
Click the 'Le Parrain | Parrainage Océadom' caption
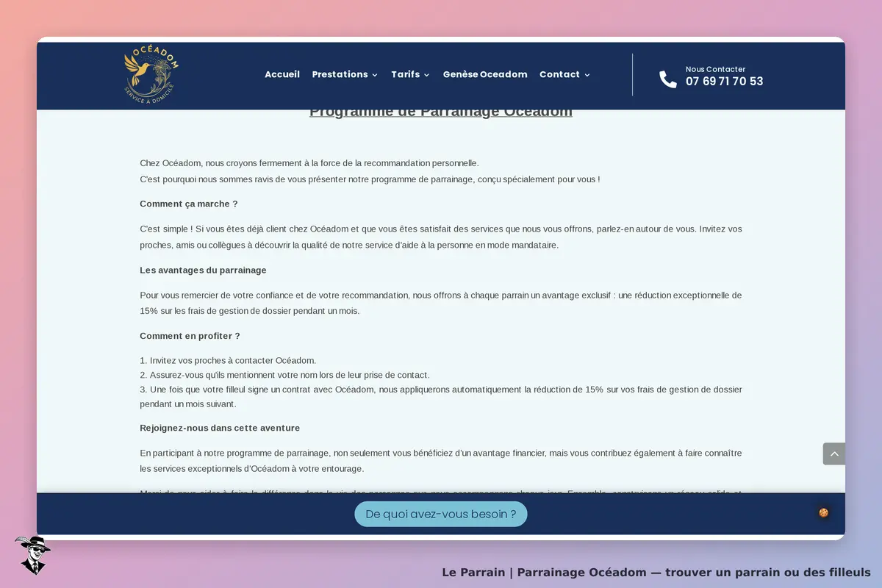coord(656,572)
